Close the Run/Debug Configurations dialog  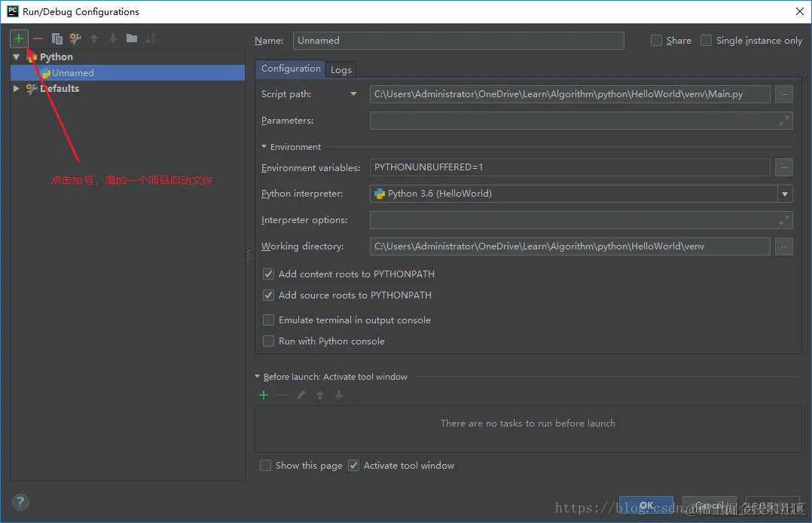pyautogui.click(x=799, y=11)
